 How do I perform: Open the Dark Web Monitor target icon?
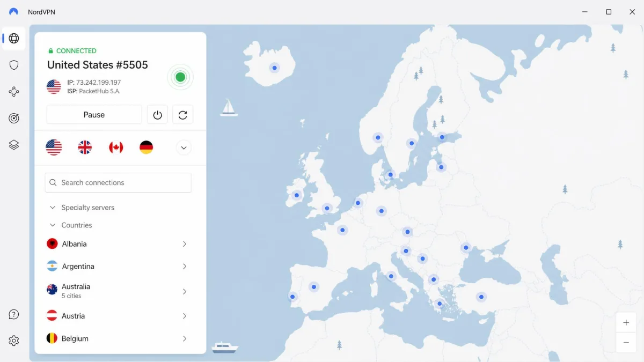(14, 119)
